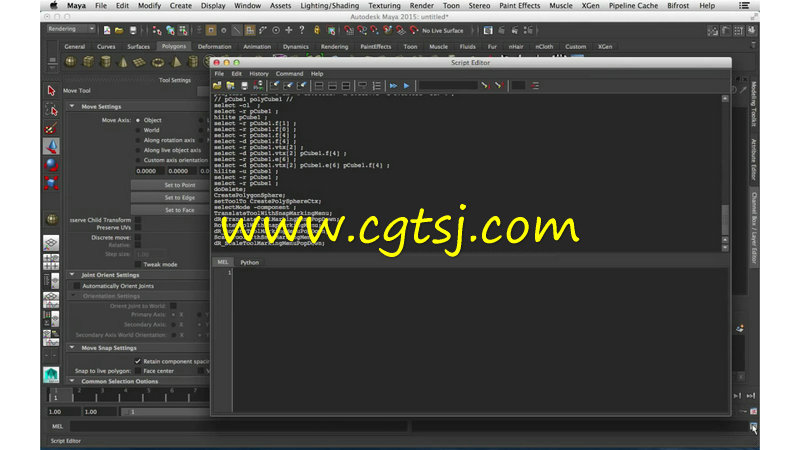
Task: Click the lock selection icon
Action: pyautogui.click(x=316, y=31)
